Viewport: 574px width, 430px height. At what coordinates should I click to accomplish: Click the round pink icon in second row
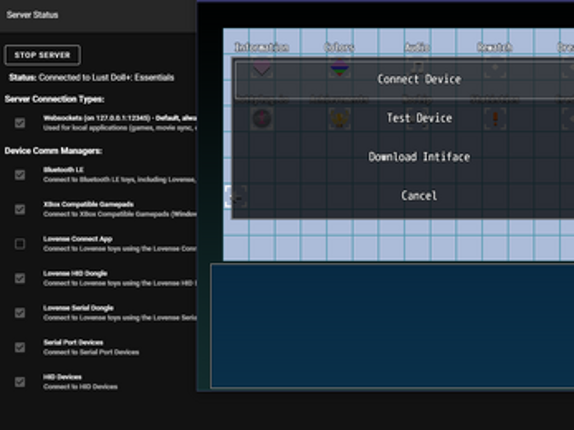262,119
